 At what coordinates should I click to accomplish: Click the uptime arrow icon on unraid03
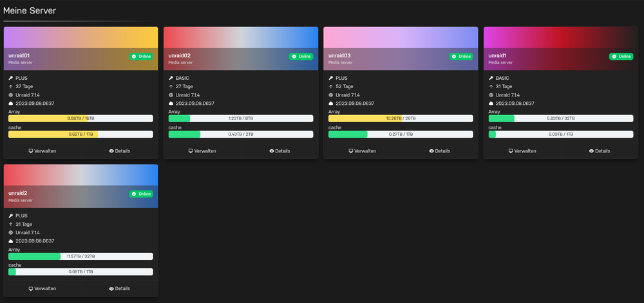[331, 86]
